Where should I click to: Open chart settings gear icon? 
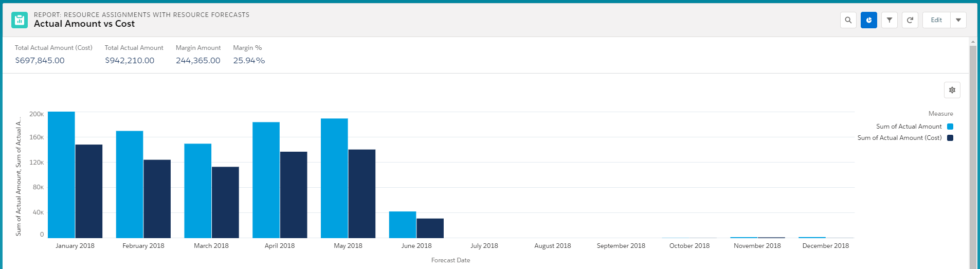click(x=952, y=90)
